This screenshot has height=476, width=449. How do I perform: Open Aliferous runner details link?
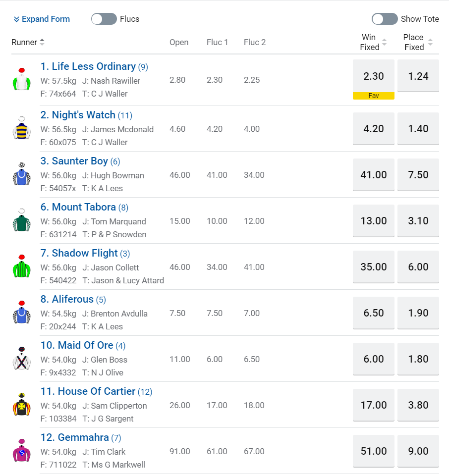pos(72,299)
